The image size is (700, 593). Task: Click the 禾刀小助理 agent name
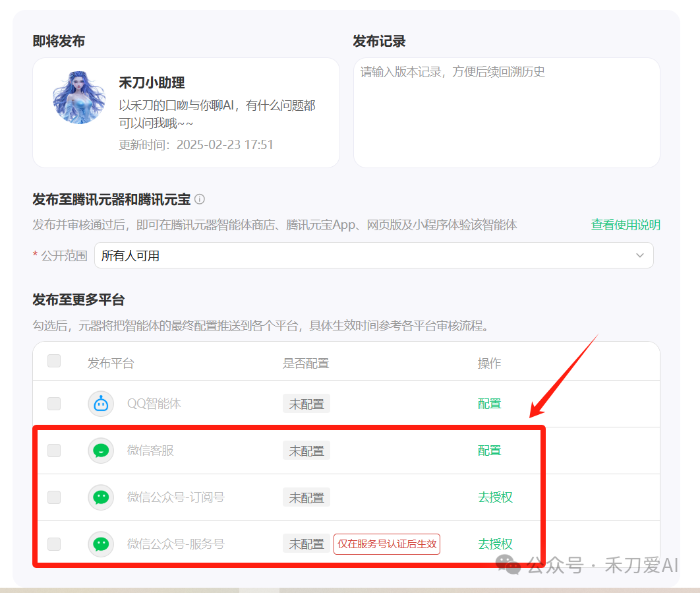(x=152, y=82)
